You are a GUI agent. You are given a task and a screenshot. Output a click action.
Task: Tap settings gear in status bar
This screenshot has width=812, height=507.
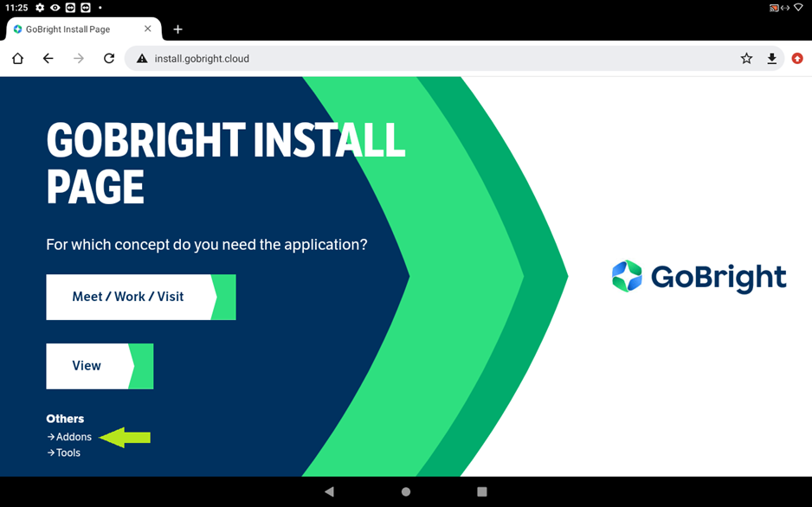tap(40, 8)
